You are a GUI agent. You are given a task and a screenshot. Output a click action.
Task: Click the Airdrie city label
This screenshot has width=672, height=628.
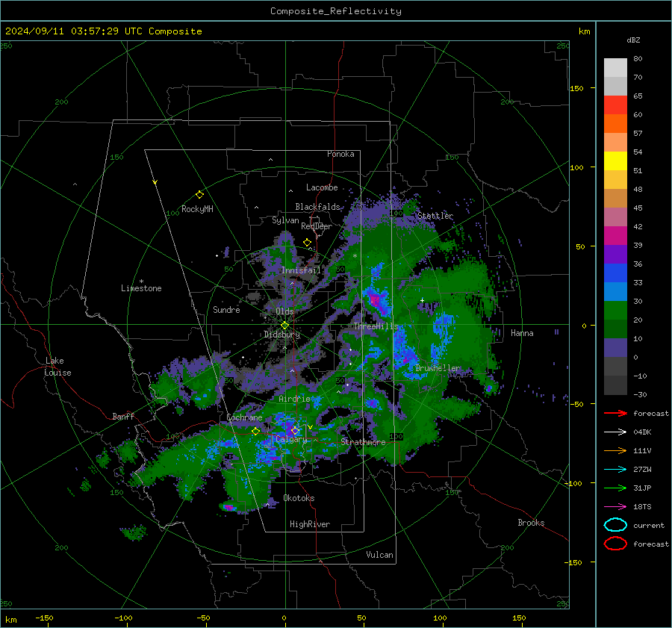[294, 399]
